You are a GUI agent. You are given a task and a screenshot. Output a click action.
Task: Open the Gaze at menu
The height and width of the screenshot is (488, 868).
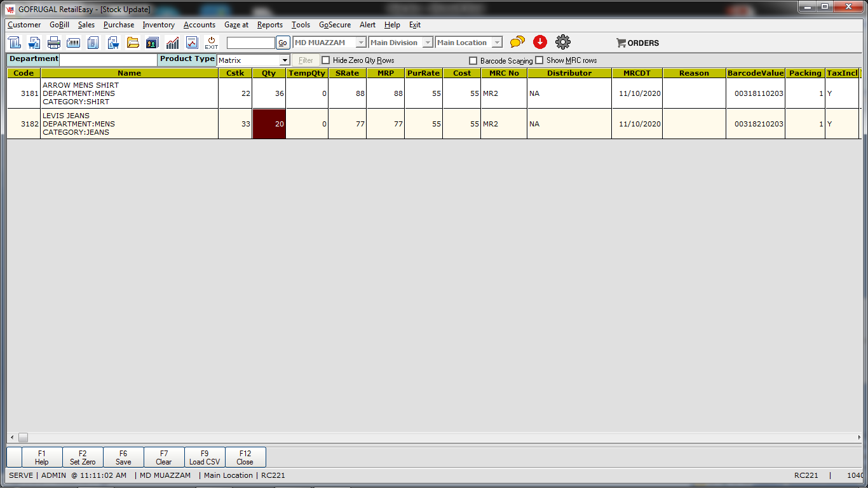[236, 25]
